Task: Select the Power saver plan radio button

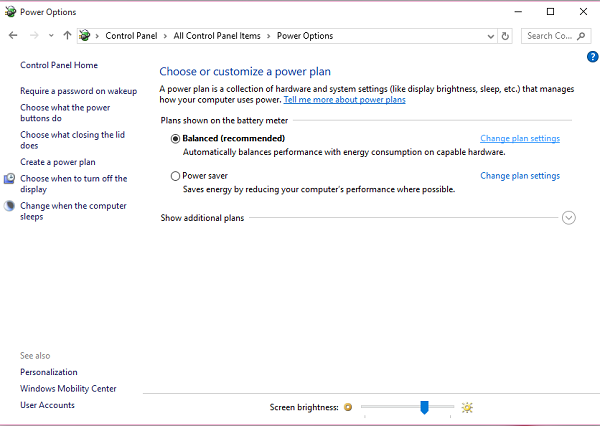Action: click(176, 176)
